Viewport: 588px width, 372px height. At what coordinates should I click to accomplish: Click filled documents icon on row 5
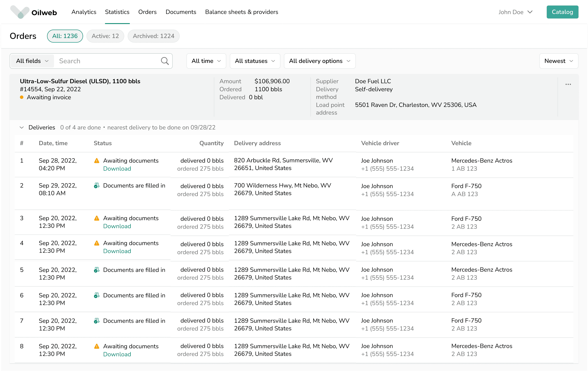coord(97,270)
